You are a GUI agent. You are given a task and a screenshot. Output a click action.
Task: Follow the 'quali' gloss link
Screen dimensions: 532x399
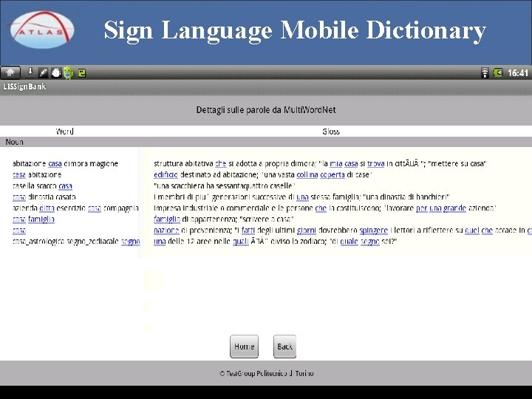pyautogui.click(x=241, y=242)
